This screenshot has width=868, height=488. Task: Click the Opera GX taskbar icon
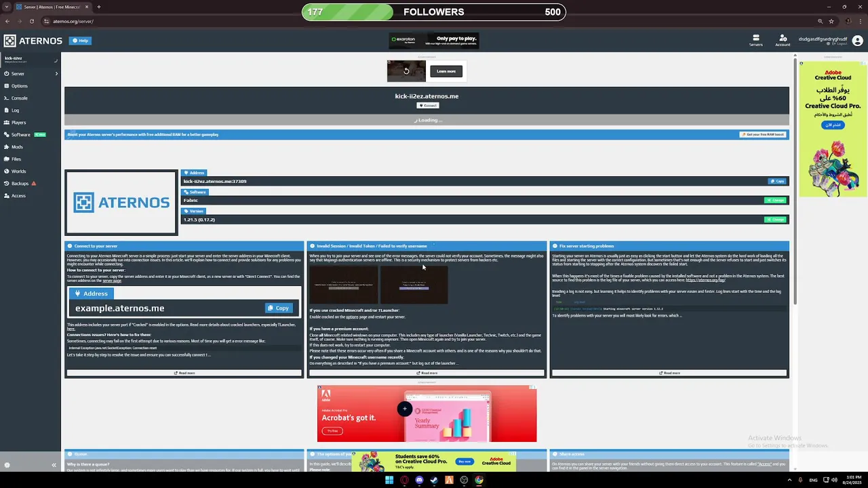pyautogui.click(x=404, y=480)
